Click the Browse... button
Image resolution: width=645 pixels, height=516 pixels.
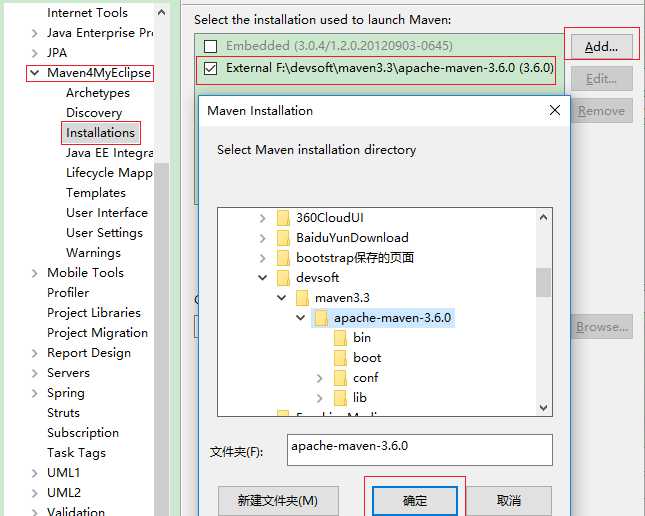click(x=601, y=327)
